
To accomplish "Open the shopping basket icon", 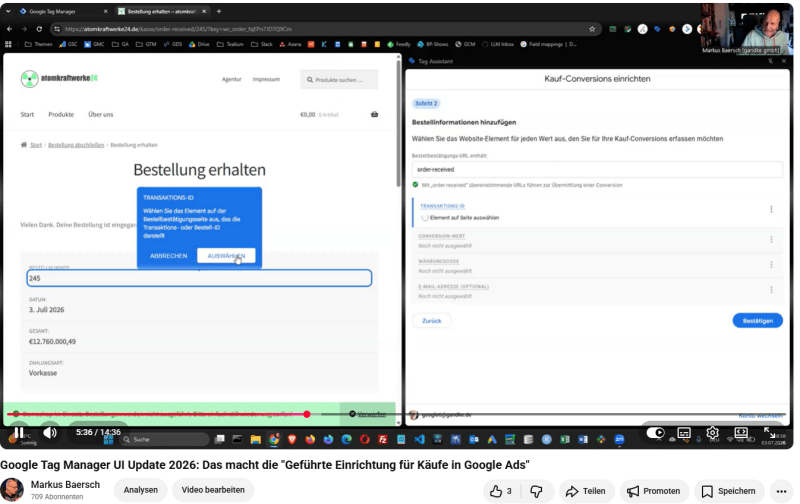I will coord(374,114).
